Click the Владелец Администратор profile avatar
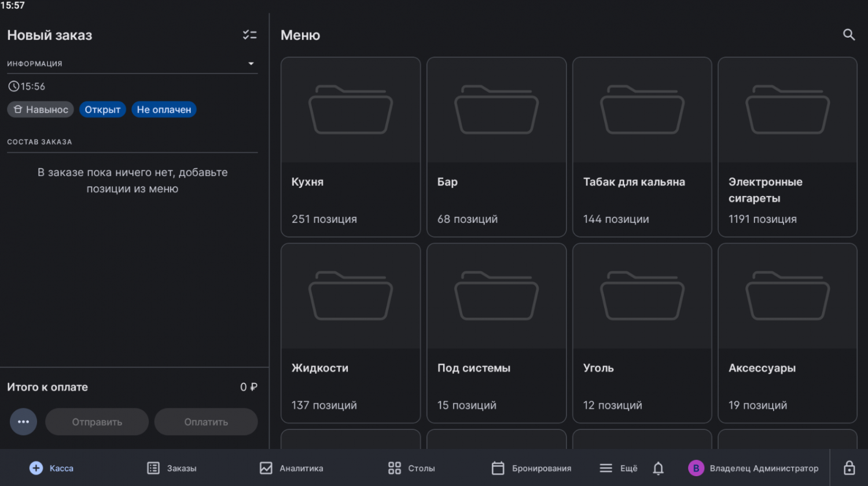868x486 pixels. [696, 468]
